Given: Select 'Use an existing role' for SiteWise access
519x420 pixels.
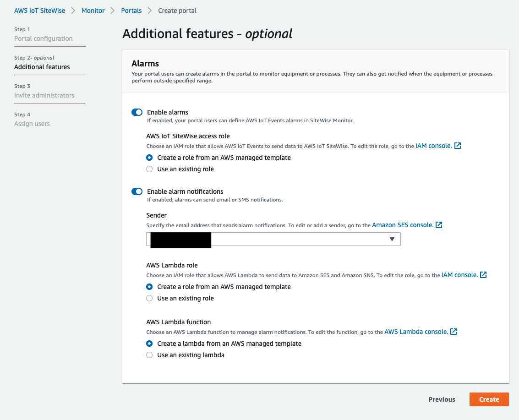Looking at the screenshot, I should (x=149, y=169).
